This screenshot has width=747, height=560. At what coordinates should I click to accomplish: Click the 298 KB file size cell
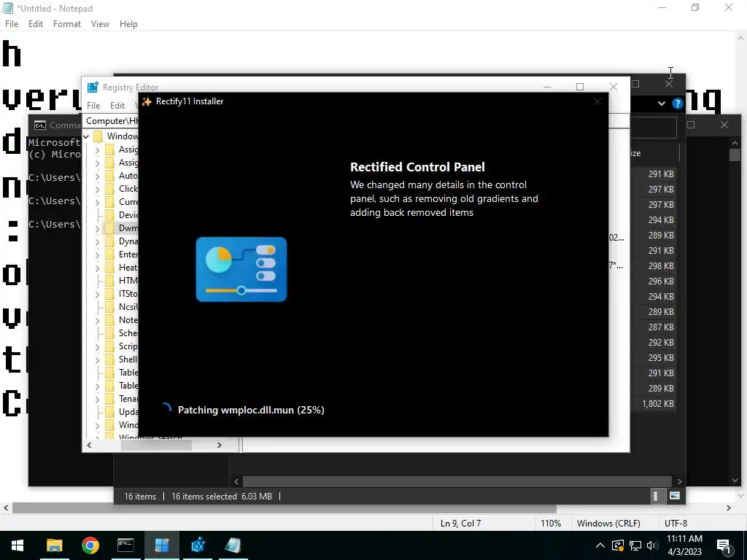(x=661, y=266)
